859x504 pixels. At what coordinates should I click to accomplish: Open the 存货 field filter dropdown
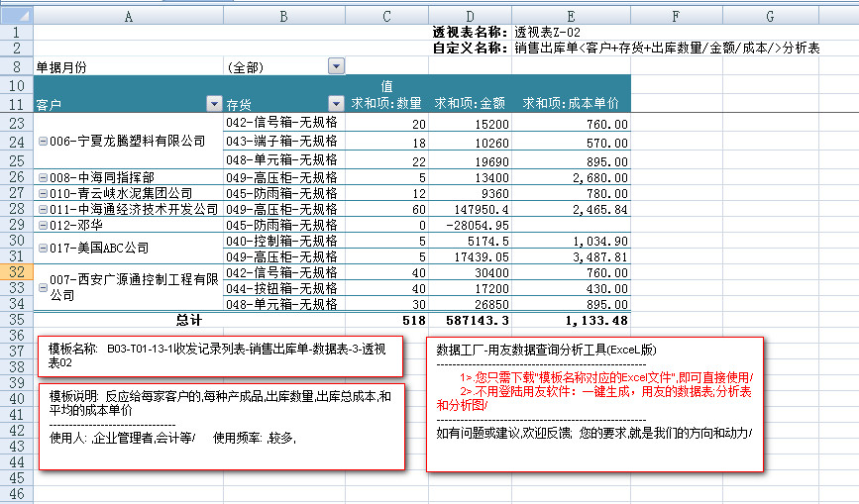(337, 104)
